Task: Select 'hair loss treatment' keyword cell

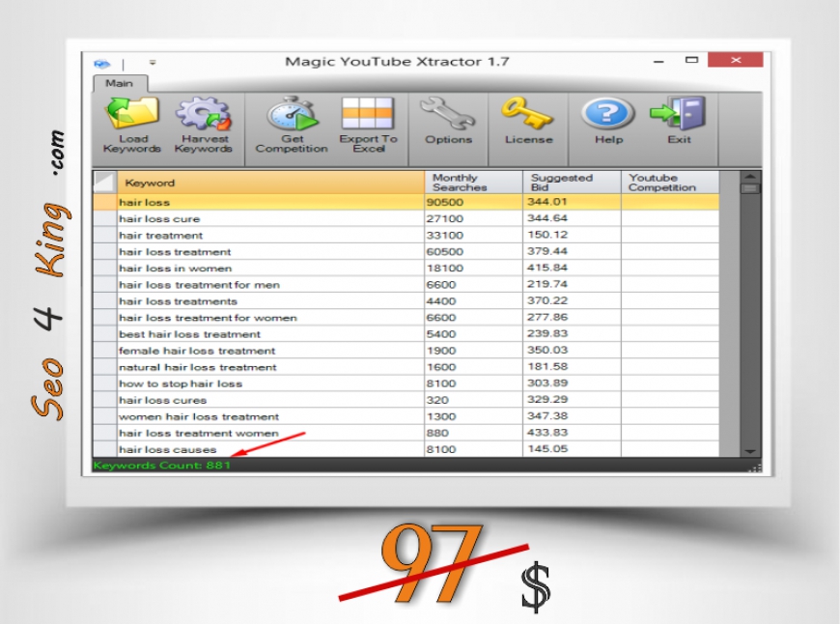Action: pyautogui.click(x=270, y=252)
